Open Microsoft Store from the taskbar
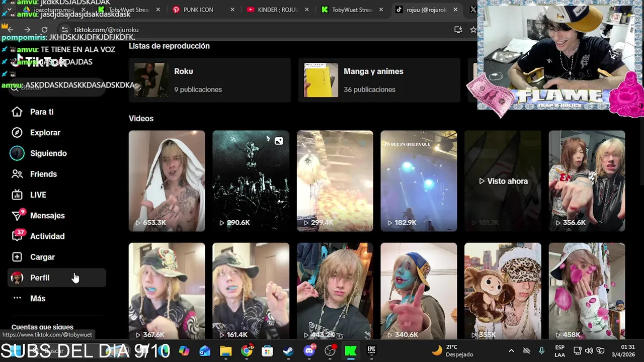The width and height of the screenshot is (644, 362). pos(268,350)
